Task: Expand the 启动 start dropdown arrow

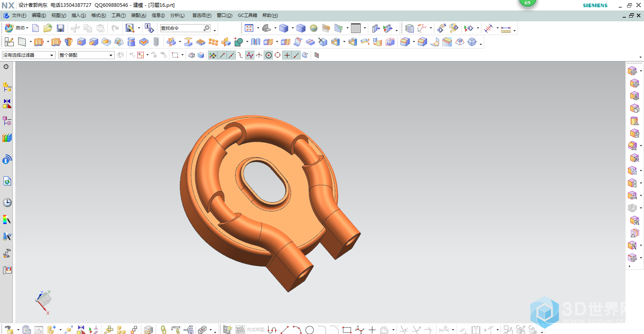Action: [x=27, y=28]
